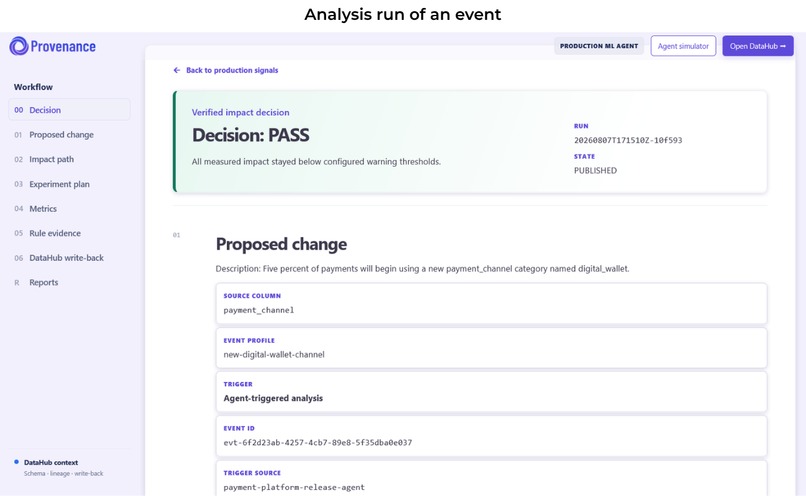Follow the Back to production signals link
Image resolution: width=806 pixels, height=496 pixels.
click(232, 70)
